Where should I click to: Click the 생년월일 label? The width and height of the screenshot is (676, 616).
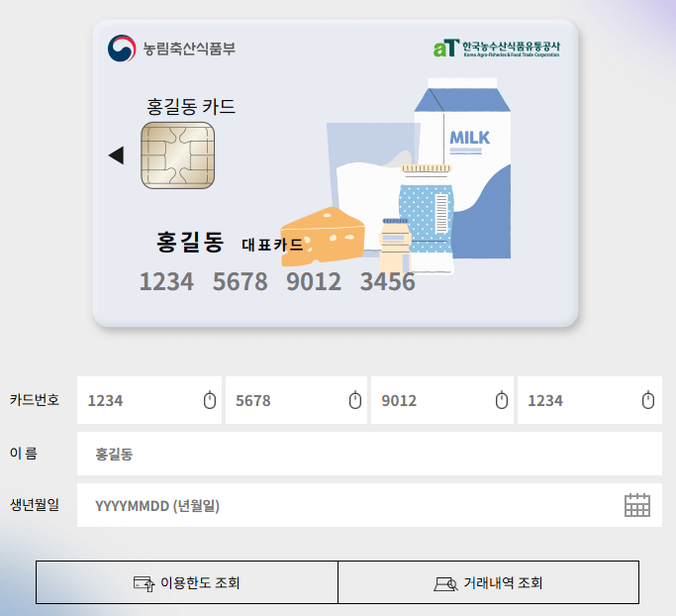tap(35, 504)
